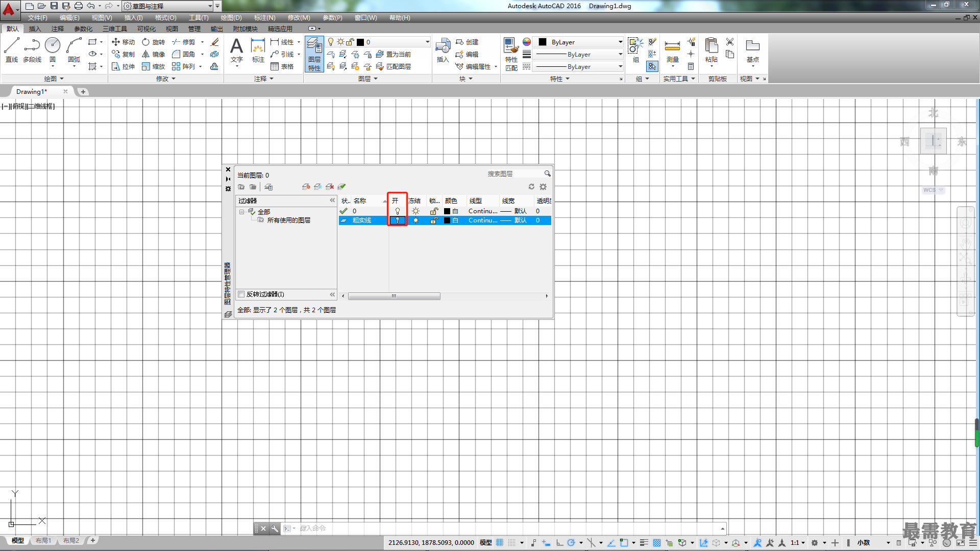The height and width of the screenshot is (551, 980).
Task: Switch to the 布局1 layout tab
Action: click(x=43, y=541)
